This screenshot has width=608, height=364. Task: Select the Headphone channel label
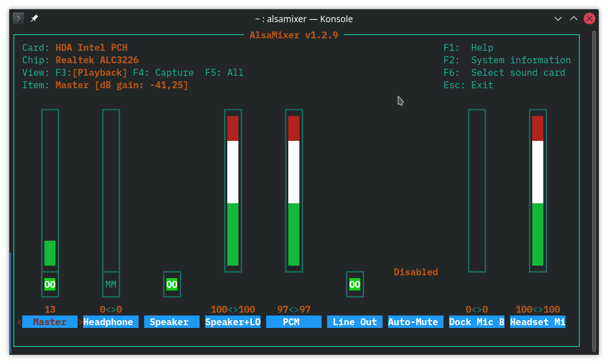111,322
